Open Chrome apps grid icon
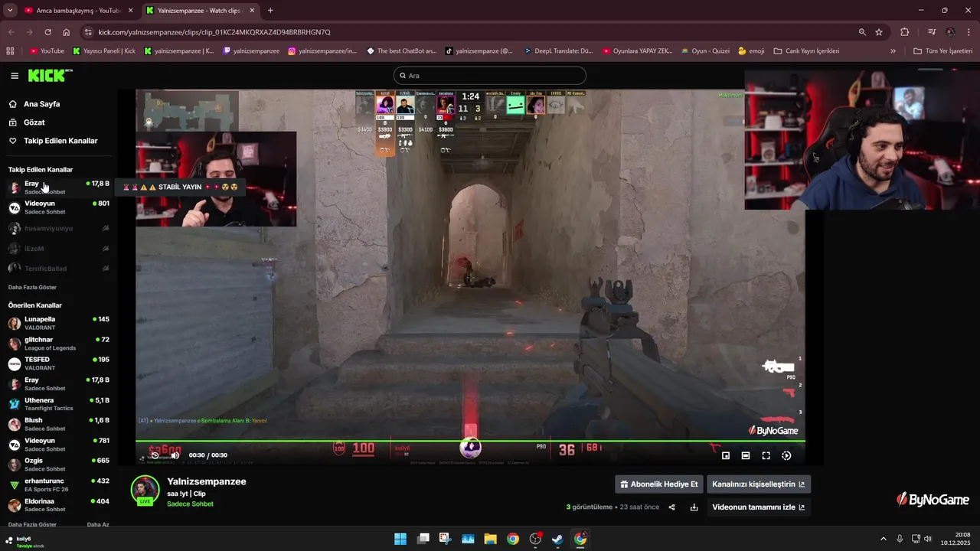 pos(10,51)
